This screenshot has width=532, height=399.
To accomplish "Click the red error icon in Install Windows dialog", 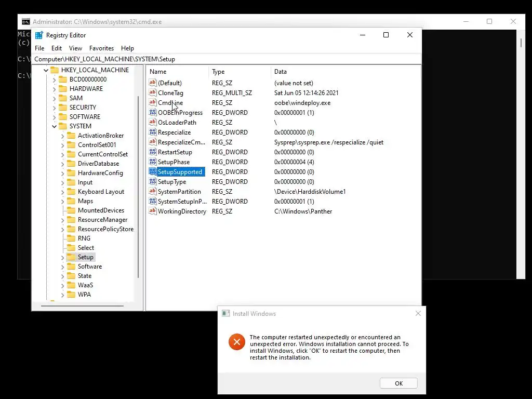I will pos(237,342).
